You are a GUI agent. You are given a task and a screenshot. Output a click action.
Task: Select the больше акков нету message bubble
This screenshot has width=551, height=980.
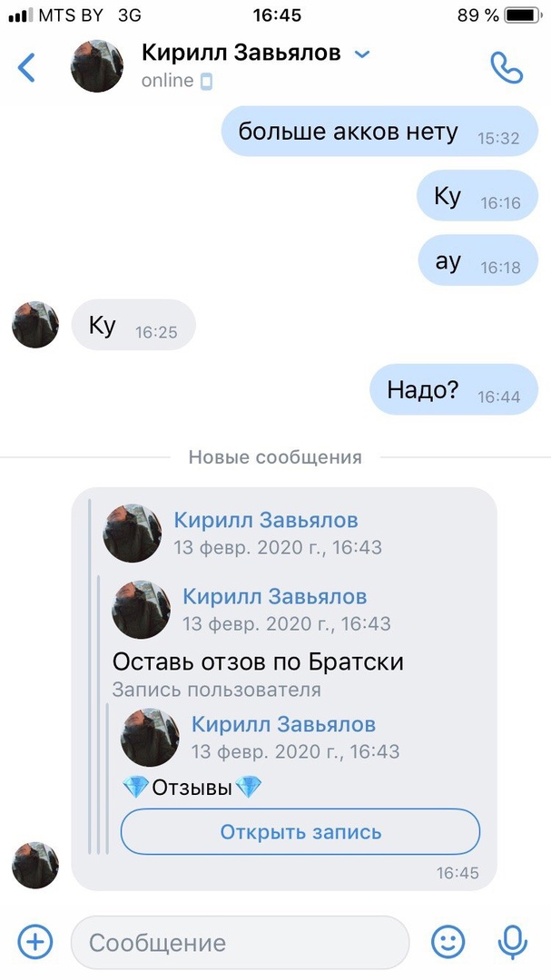pos(379,132)
